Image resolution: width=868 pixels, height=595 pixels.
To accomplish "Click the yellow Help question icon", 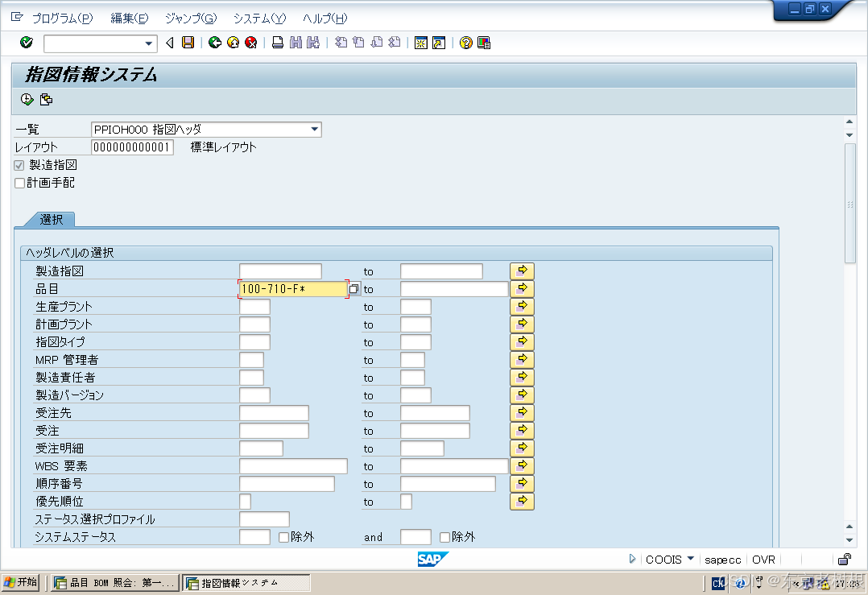I will click(466, 43).
